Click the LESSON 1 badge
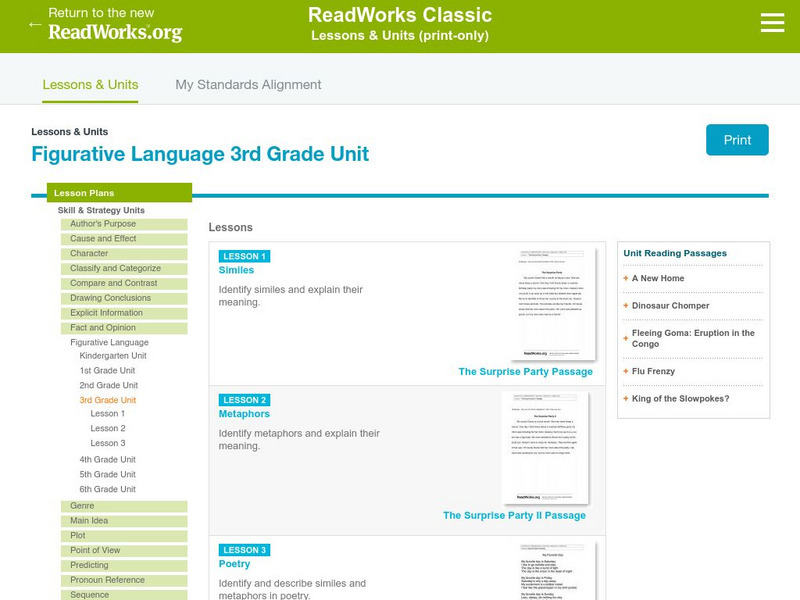800x600 pixels. (x=244, y=256)
